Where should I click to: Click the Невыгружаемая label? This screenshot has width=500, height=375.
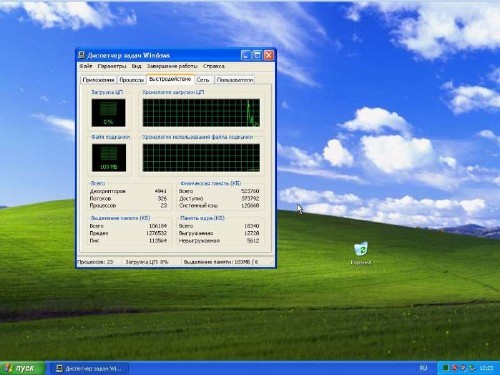click(199, 241)
